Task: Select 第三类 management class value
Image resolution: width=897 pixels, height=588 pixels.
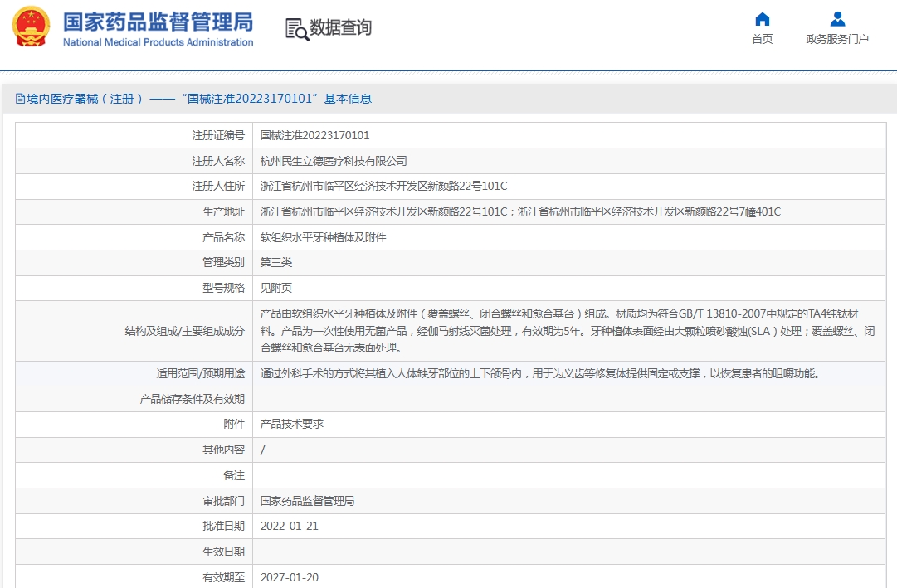Action: pos(276,263)
